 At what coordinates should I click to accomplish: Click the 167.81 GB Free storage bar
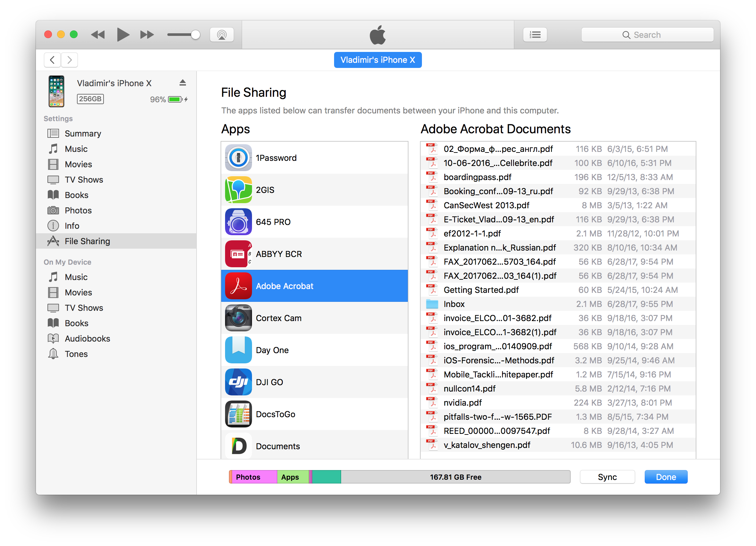pyautogui.click(x=455, y=477)
